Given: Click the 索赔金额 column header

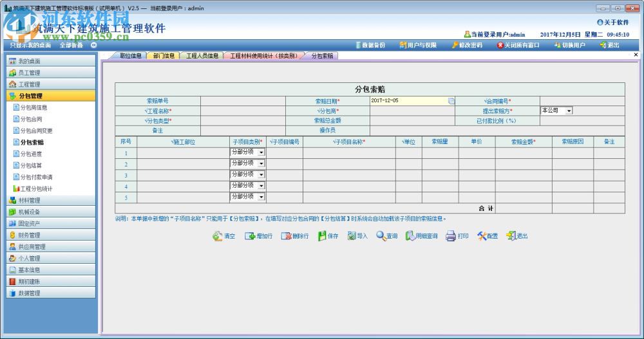Looking at the screenshot, I should pos(523,142).
